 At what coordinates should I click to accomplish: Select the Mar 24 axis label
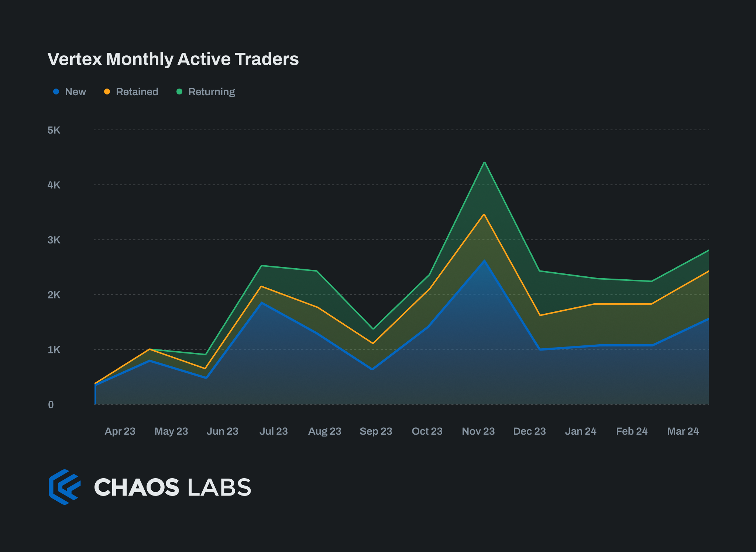click(x=683, y=431)
